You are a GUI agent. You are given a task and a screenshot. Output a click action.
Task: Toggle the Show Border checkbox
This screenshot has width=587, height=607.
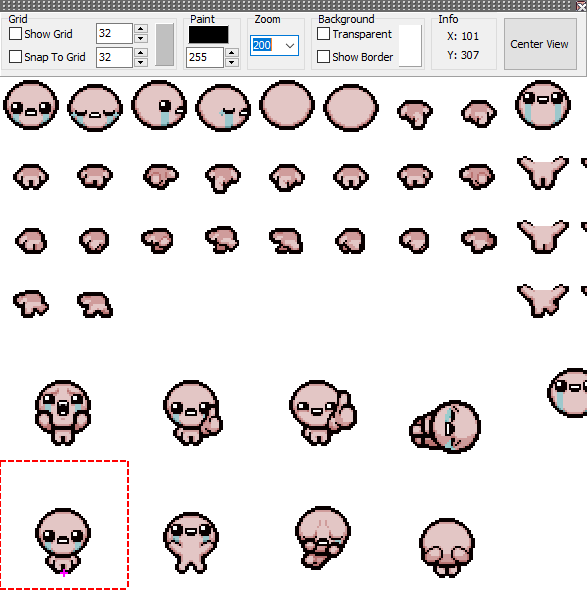323,57
